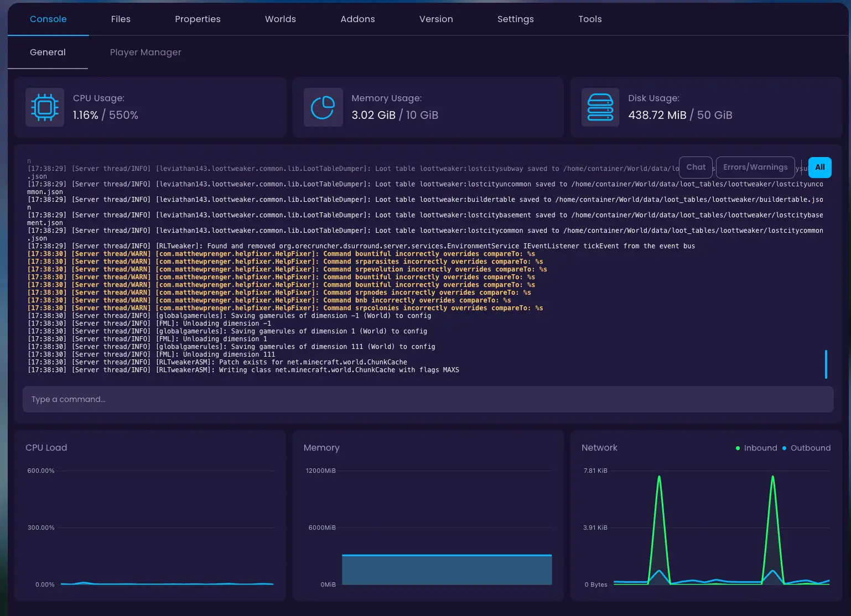This screenshot has height=616, width=851.
Task: Switch to the Files tab
Action: [121, 19]
